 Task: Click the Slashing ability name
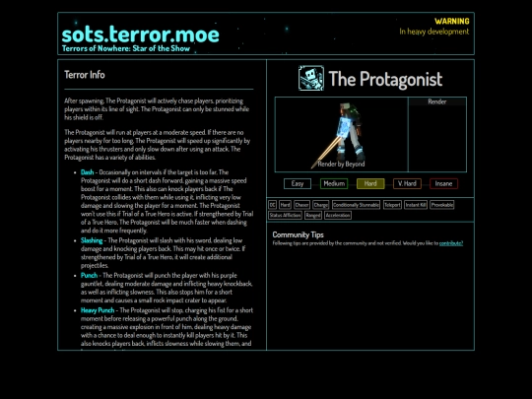tap(92, 240)
